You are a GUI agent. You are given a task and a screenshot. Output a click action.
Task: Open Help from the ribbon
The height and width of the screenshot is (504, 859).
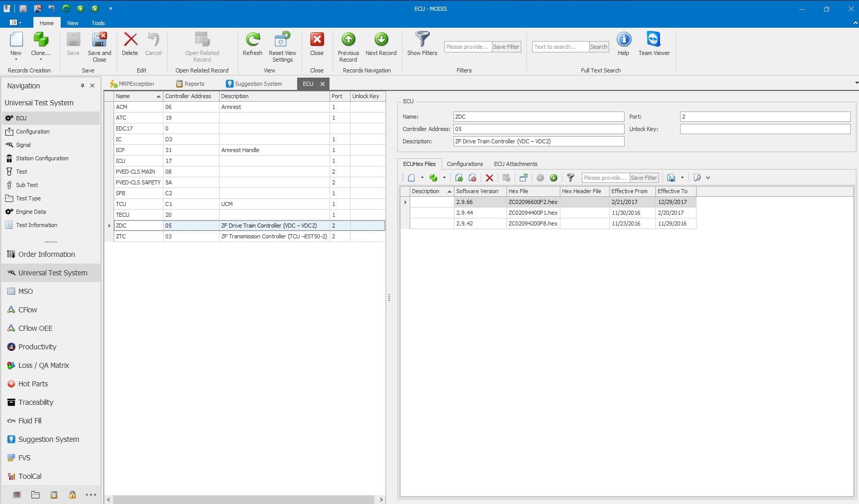[624, 44]
